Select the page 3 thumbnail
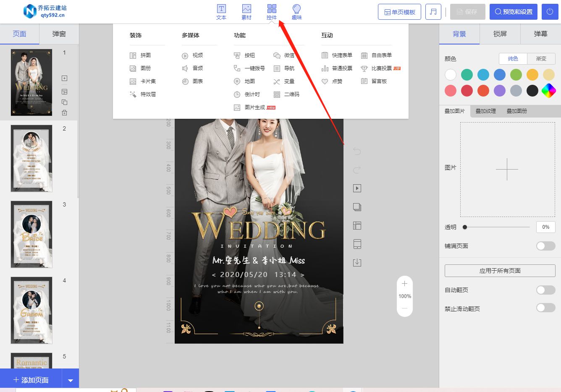Viewport: 561px width, 392px height. pos(31,234)
